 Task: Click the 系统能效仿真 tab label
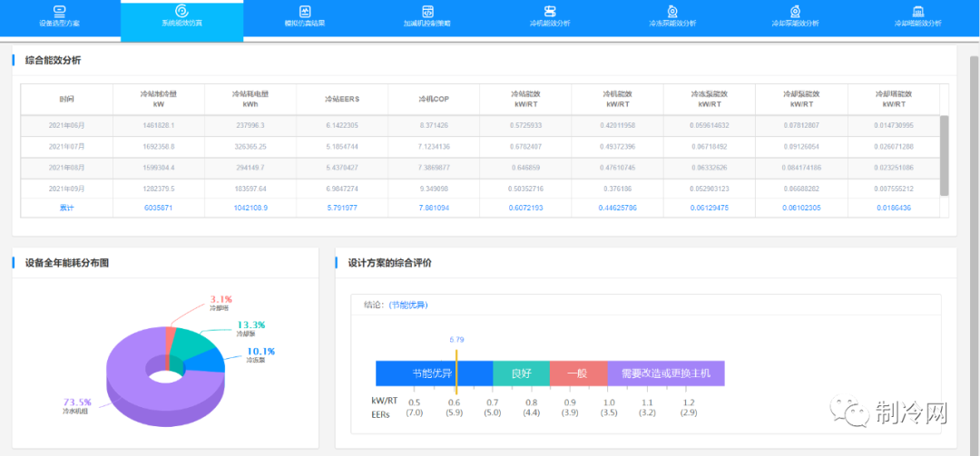181,23
